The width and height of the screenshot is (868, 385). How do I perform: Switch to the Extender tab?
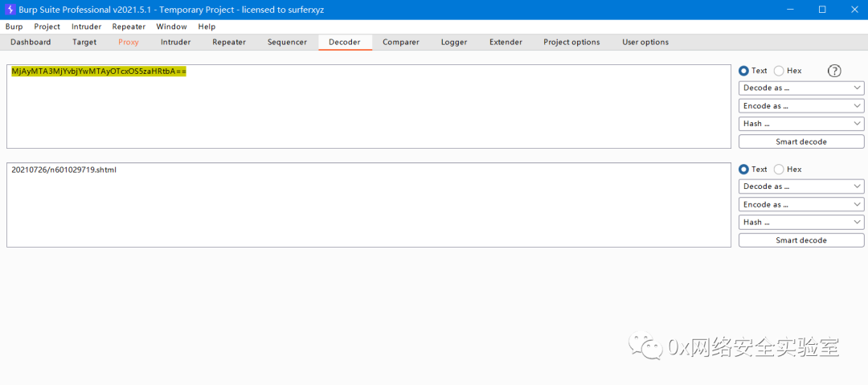[x=506, y=42]
